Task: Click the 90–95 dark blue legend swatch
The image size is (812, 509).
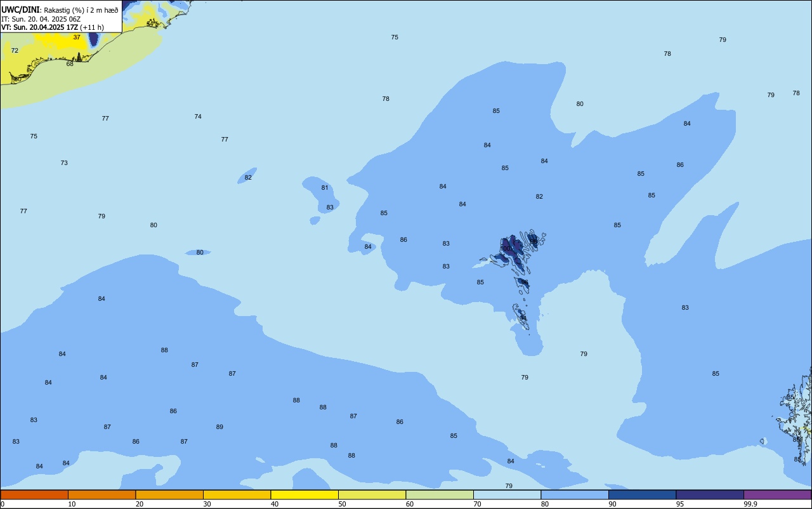Action: (x=642, y=494)
